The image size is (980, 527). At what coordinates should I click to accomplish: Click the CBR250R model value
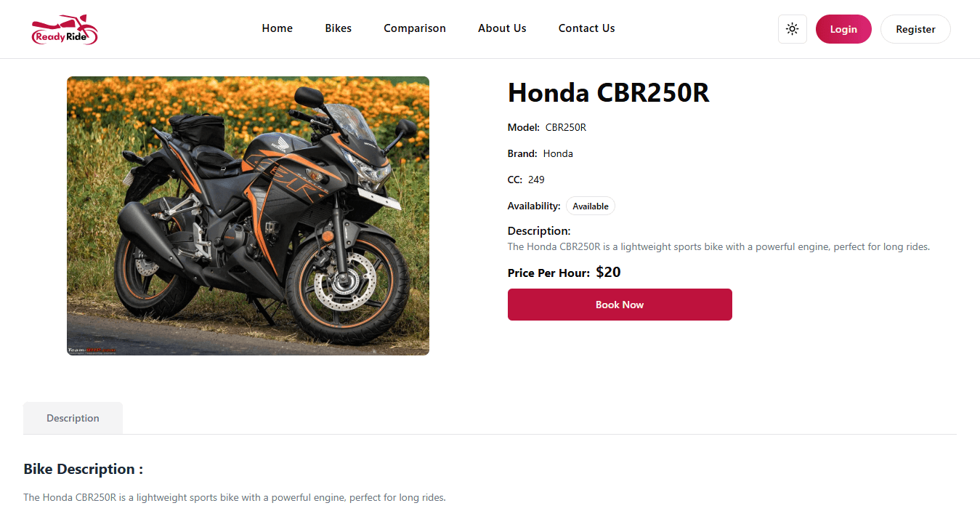coord(565,128)
